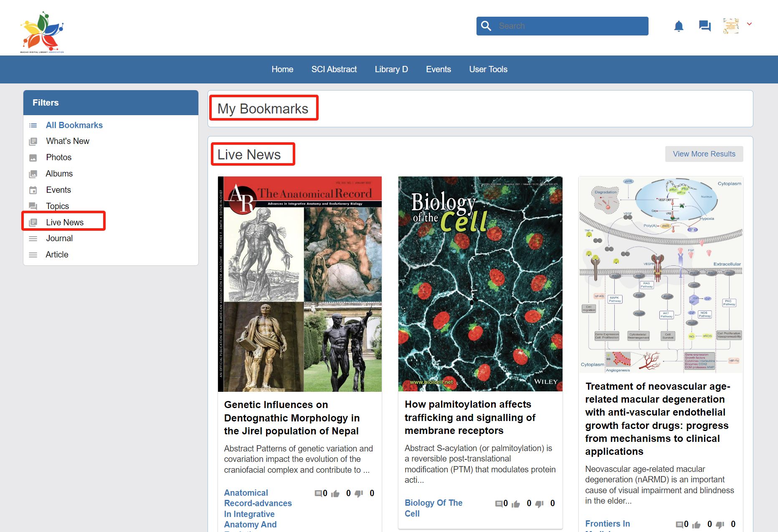778x532 pixels.
Task: Open the SCI Abstract menu
Action: pyautogui.click(x=334, y=69)
